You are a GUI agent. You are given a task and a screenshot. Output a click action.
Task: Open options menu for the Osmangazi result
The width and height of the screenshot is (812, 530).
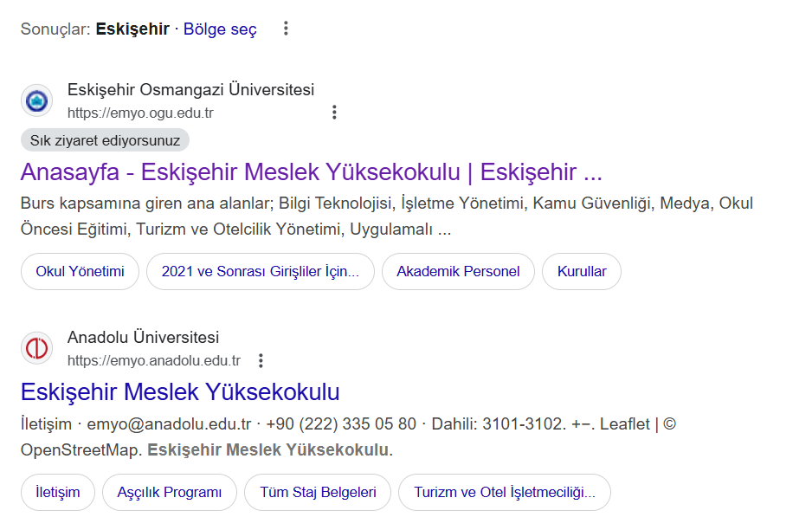pyautogui.click(x=334, y=112)
